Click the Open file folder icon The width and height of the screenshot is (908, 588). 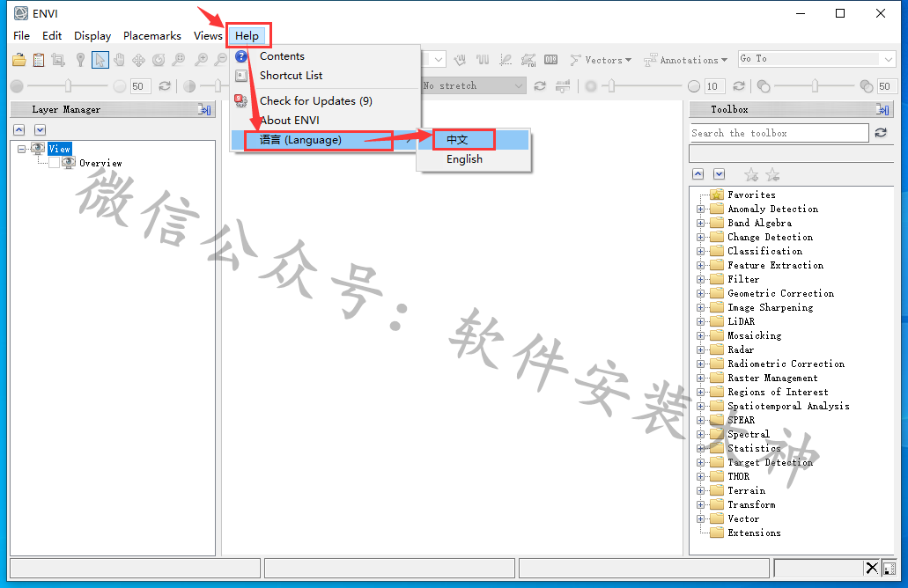[x=19, y=60]
